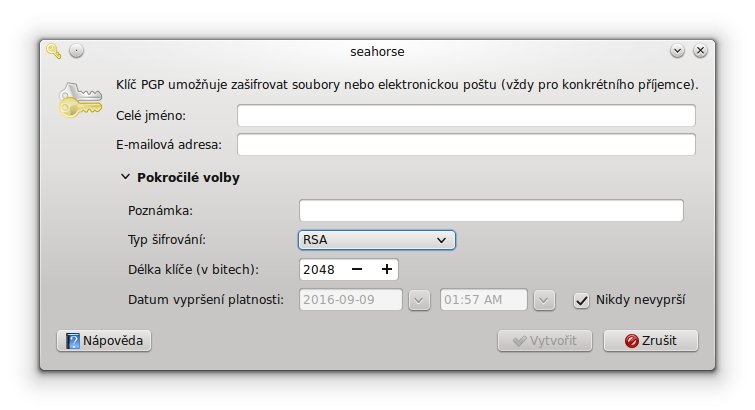Click the key icon in the title bar
755x410 pixels.
coord(54,51)
